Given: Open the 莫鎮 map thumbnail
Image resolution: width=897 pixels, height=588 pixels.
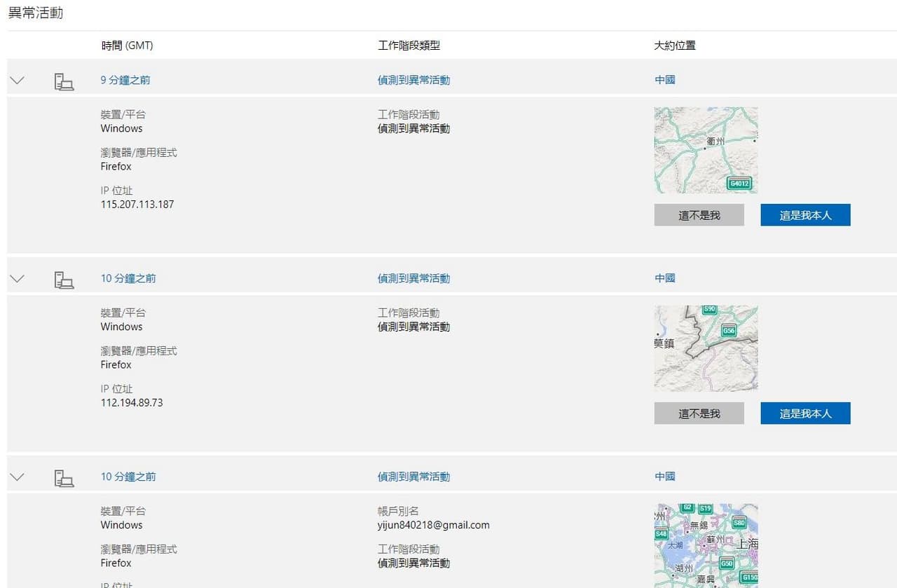Looking at the screenshot, I should pyautogui.click(x=706, y=348).
